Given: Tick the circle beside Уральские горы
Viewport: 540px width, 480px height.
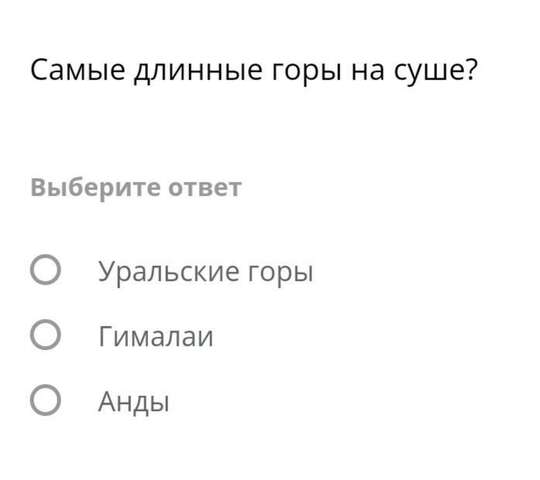Looking at the screenshot, I should [x=45, y=270].
